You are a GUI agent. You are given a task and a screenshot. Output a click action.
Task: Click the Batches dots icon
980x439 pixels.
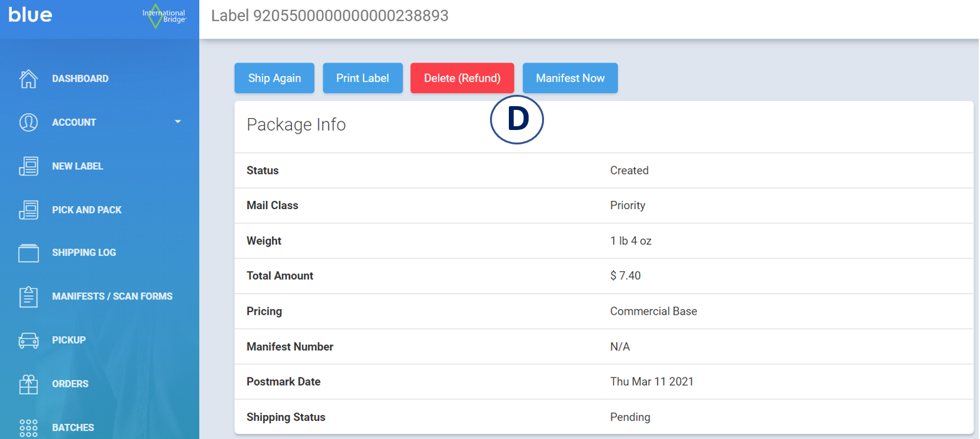[x=28, y=426]
